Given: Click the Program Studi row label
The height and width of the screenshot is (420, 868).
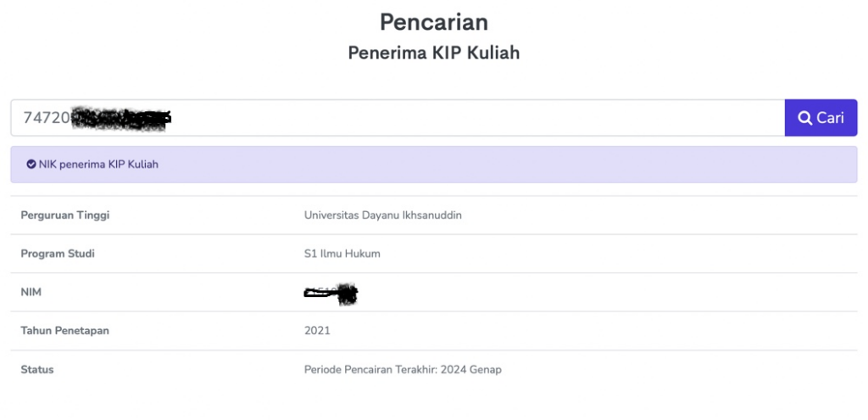Looking at the screenshot, I should [x=58, y=254].
